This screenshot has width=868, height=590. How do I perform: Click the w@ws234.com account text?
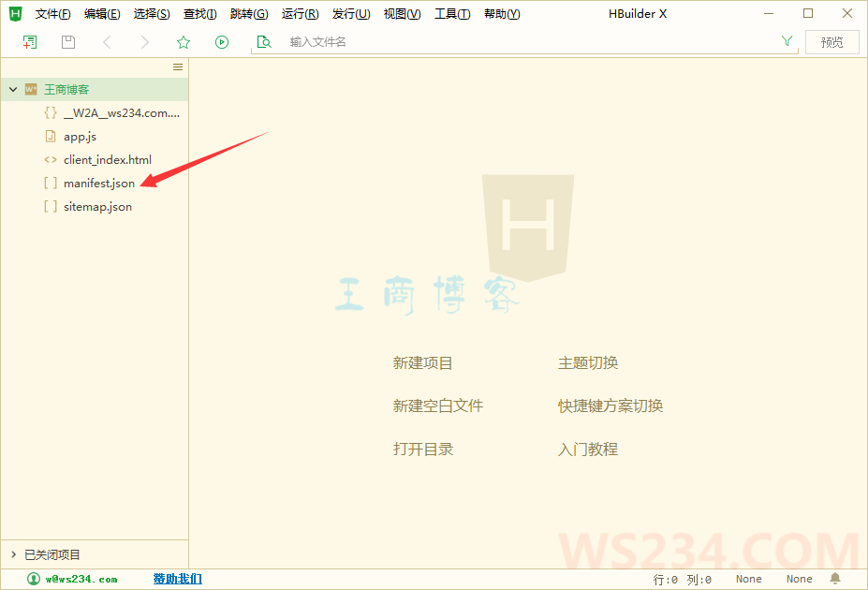[x=81, y=579]
